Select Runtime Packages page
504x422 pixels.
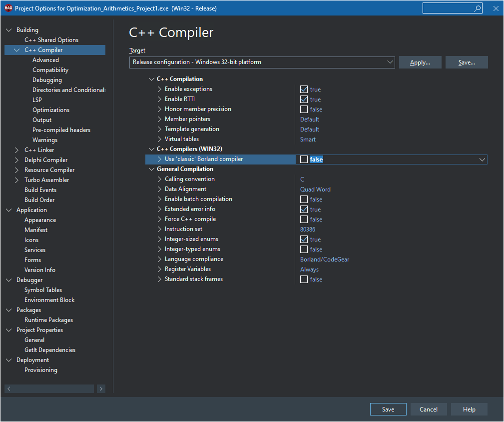[x=49, y=320]
